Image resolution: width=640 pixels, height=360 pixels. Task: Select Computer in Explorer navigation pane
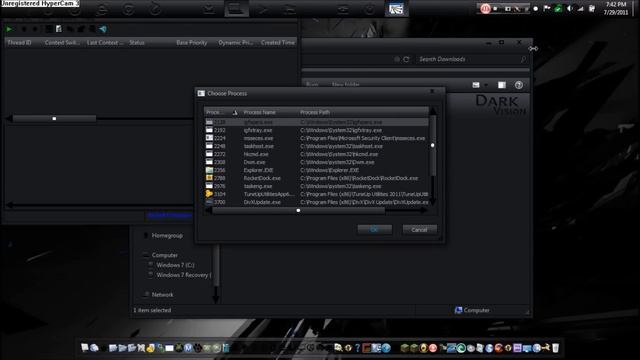pos(164,255)
